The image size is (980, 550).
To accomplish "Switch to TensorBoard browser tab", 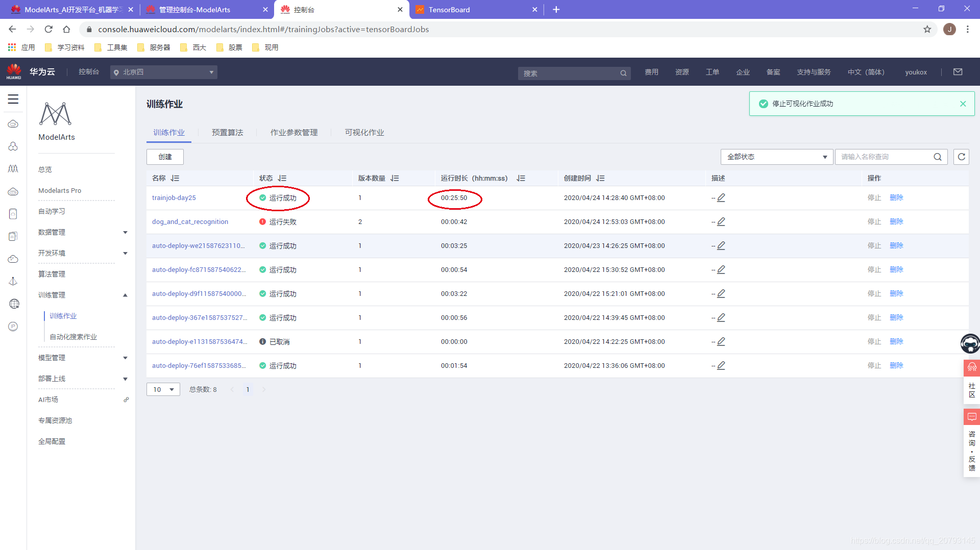I will pos(475,9).
